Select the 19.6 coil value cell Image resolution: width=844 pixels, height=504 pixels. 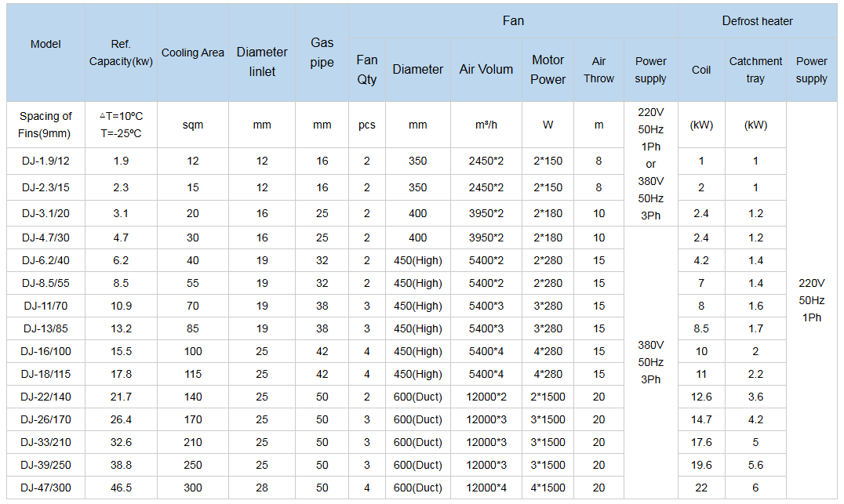[701, 465]
